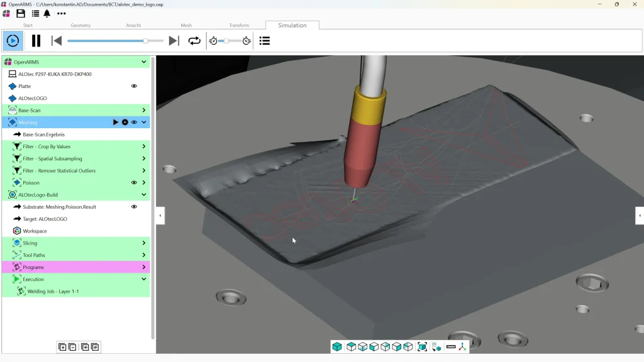Expand Filter - Crop By Values
This screenshot has height=362, width=644.
click(x=144, y=146)
